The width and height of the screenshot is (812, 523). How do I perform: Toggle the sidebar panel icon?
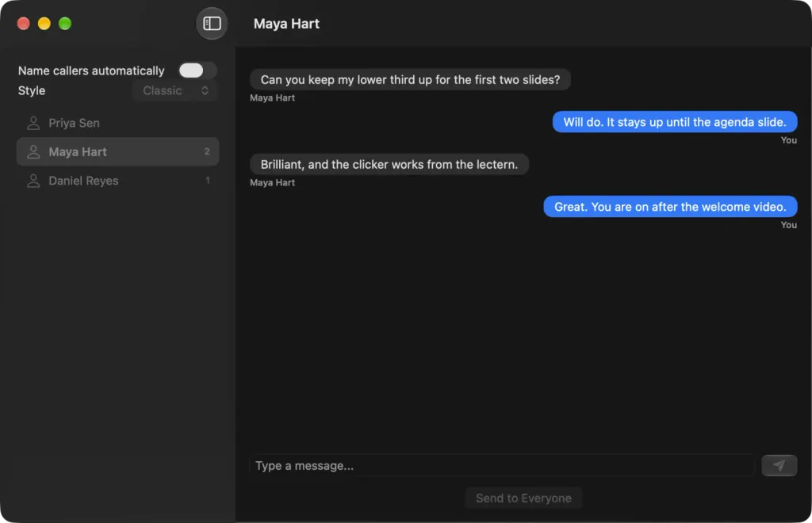click(x=212, y=23)
